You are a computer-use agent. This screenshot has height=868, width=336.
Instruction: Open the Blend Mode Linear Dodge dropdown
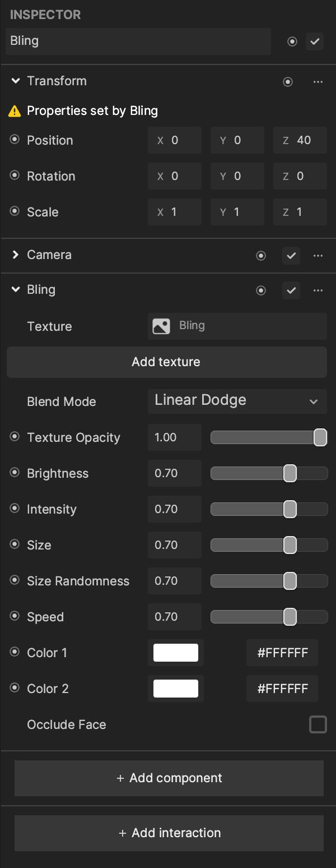click(x=237, y=401)
